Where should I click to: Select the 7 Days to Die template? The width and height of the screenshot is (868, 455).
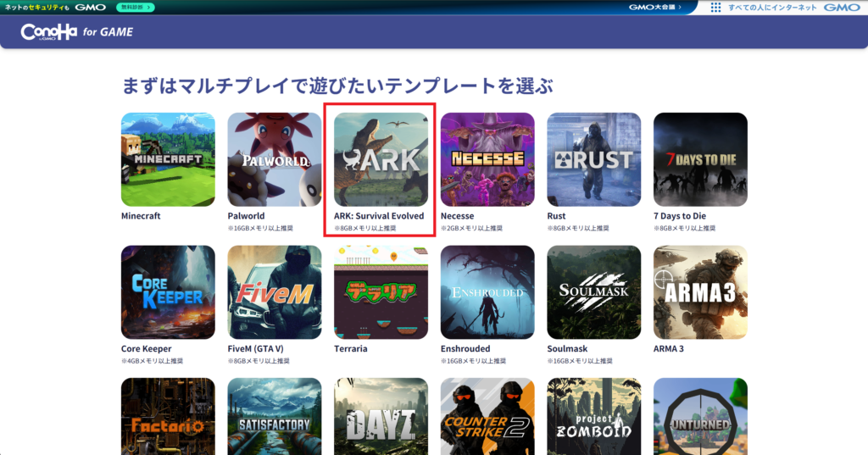click(x=700, y=159)
